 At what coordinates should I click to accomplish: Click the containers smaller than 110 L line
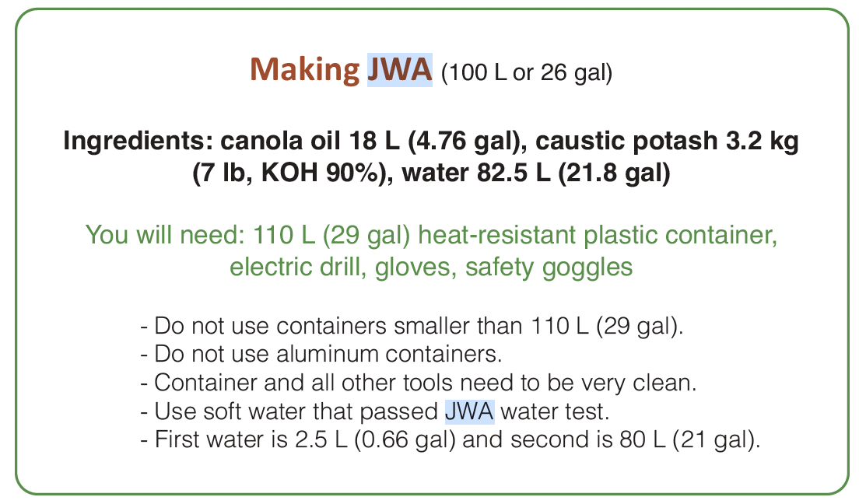pyautogui.click(x=412, y=326)
